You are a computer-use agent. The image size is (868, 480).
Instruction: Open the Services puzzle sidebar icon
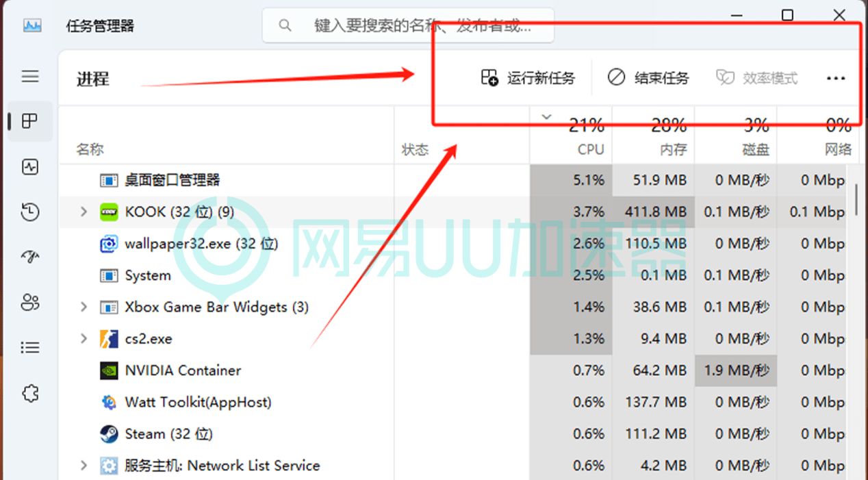point(30,394)
